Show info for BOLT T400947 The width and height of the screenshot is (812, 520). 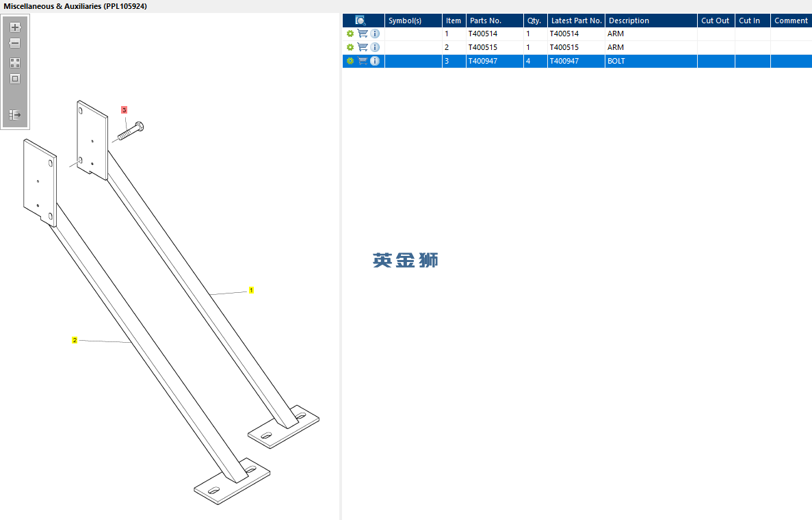point(375,61)
